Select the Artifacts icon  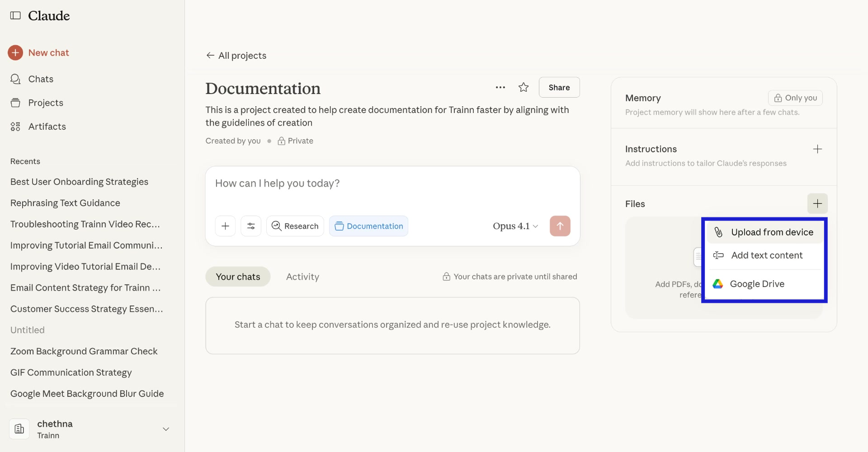click(15, 127)
